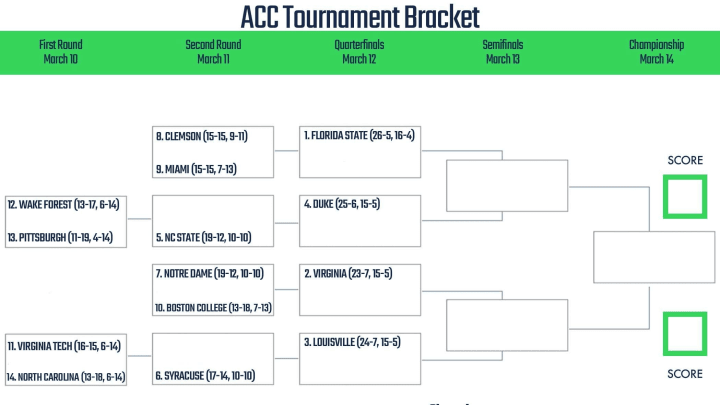The height and width of the screenshot is (405, 720).
Task: Click the Championship March 14 header
Action: (656, 52)
